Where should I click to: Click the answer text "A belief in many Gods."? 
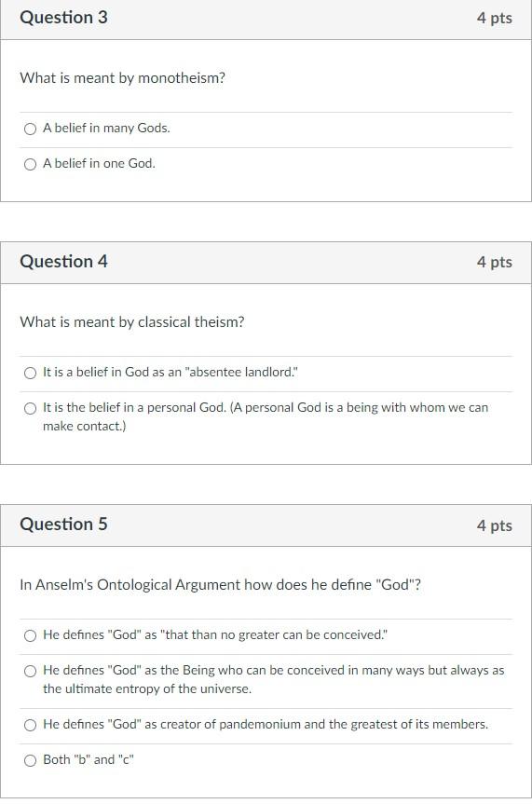(x=106, y=129)
